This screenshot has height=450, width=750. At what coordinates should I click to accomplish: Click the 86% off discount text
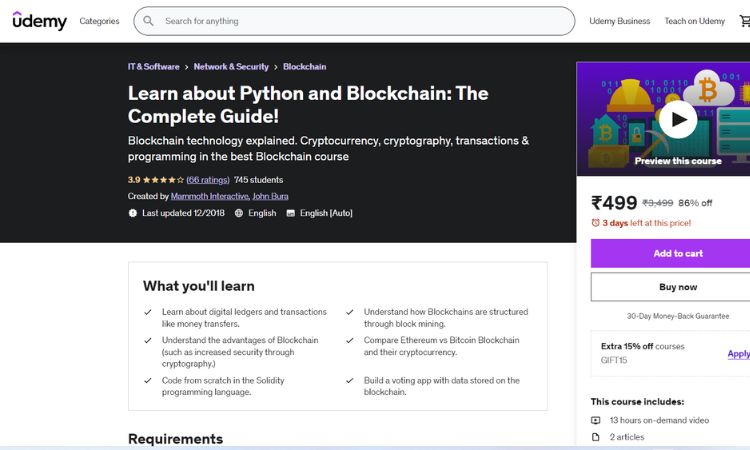695,203
